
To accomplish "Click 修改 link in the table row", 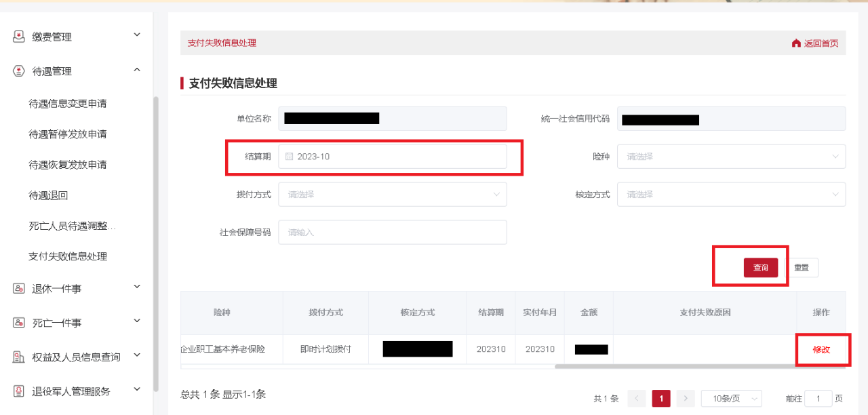I will [x=821, y=349].
